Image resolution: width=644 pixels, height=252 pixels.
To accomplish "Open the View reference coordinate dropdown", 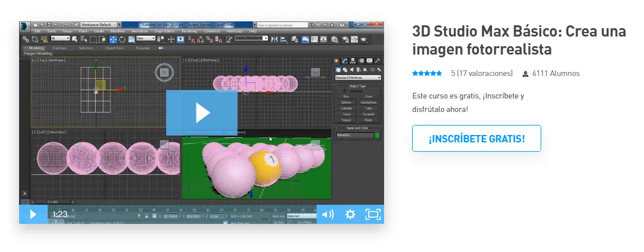I will pyautogui.click(x=146, y=38).
